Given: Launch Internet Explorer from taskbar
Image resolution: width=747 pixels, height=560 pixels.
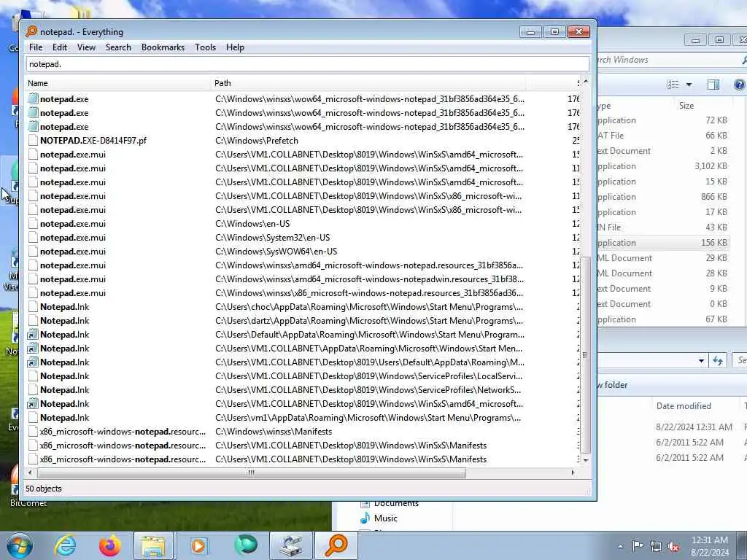Looking at the screenshot, I should 64,545.
